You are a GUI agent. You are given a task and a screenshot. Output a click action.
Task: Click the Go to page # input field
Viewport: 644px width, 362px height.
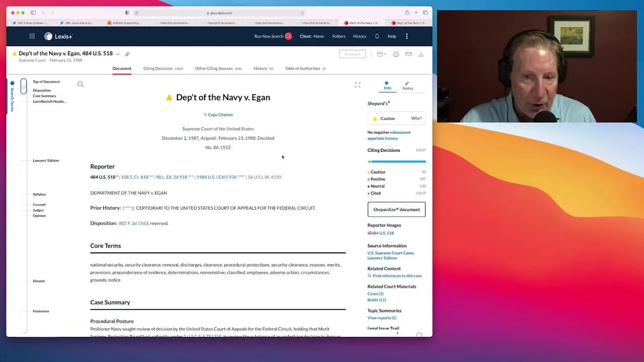pyautogui.click(x=352, y=54)
